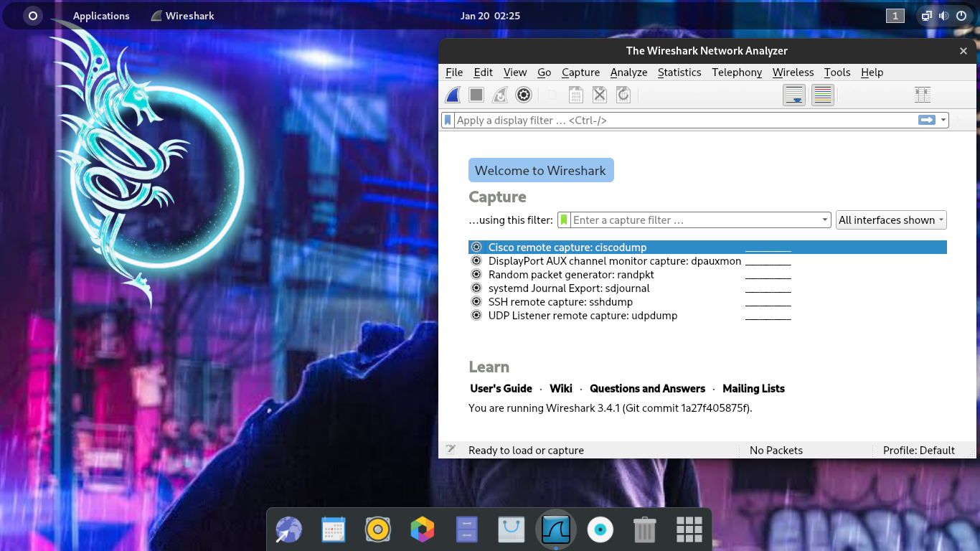Open the expert information icon in status bar
The image size is (980, 551).
[451, 450]
